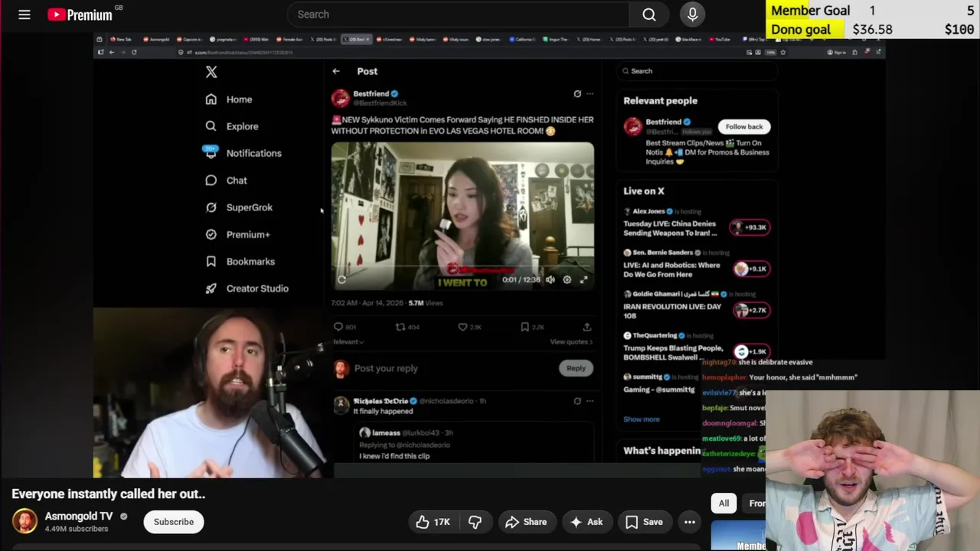Screen dimensions: 980x551
Task: Click the share icon on the post
Action: (587, 327)
